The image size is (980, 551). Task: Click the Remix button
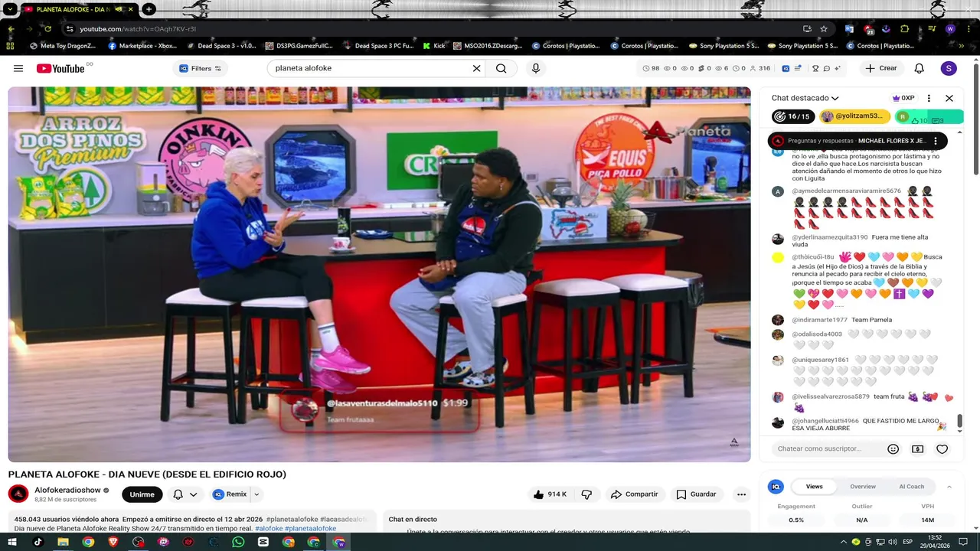tap(230, 494)
